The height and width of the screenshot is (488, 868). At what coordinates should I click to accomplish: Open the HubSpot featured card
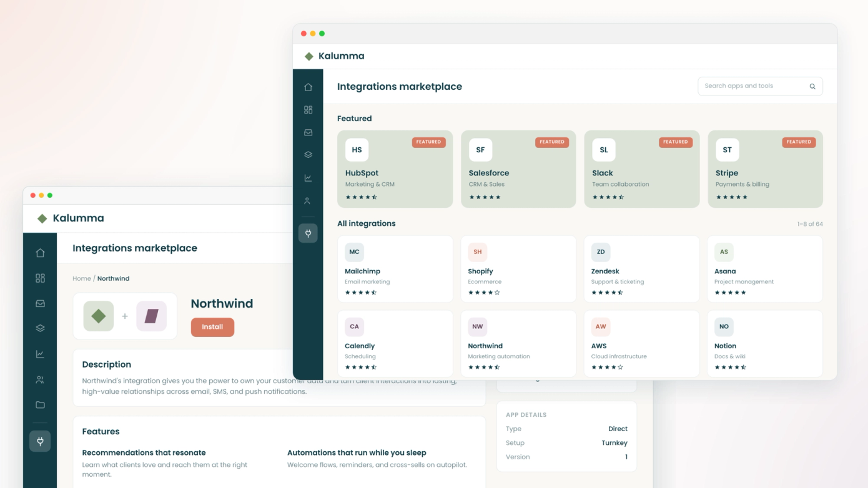tap(395, 169)
